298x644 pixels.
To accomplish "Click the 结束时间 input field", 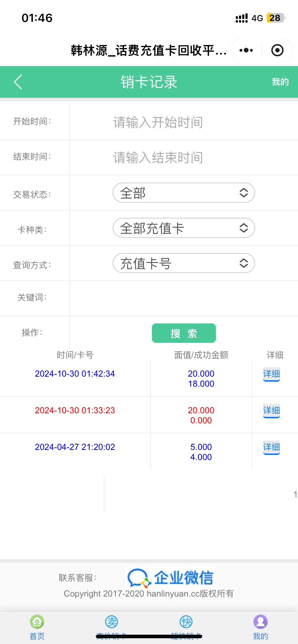I will 184,157.
